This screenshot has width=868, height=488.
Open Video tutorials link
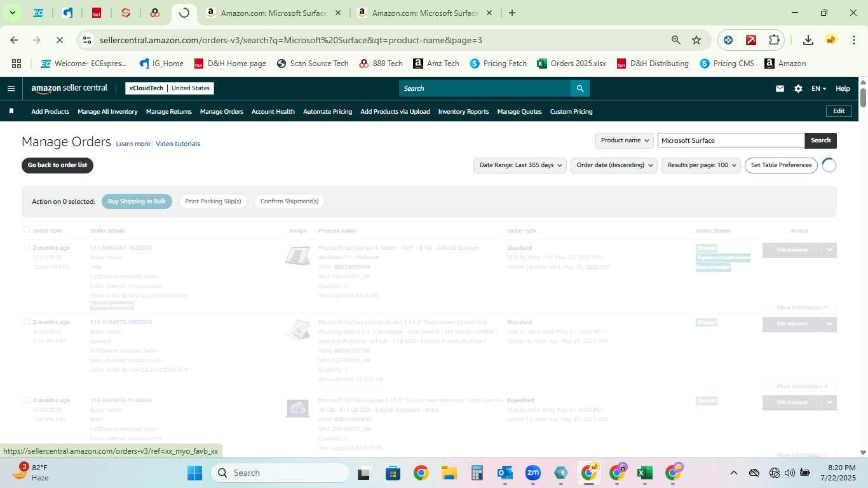(178, 144)
